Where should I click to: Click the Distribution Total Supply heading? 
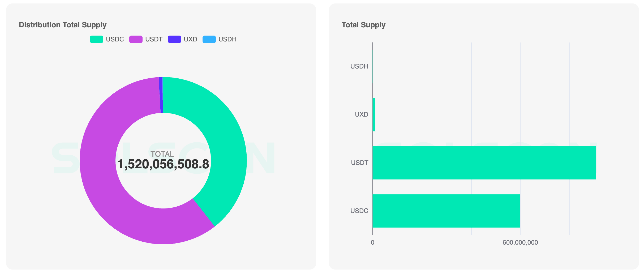(x=63, y=25)
